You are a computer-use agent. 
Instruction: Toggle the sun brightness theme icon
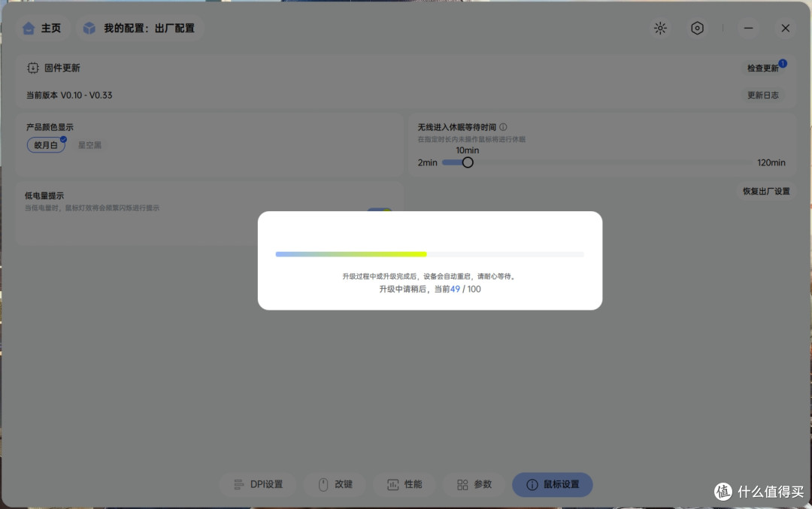[660, 28]
